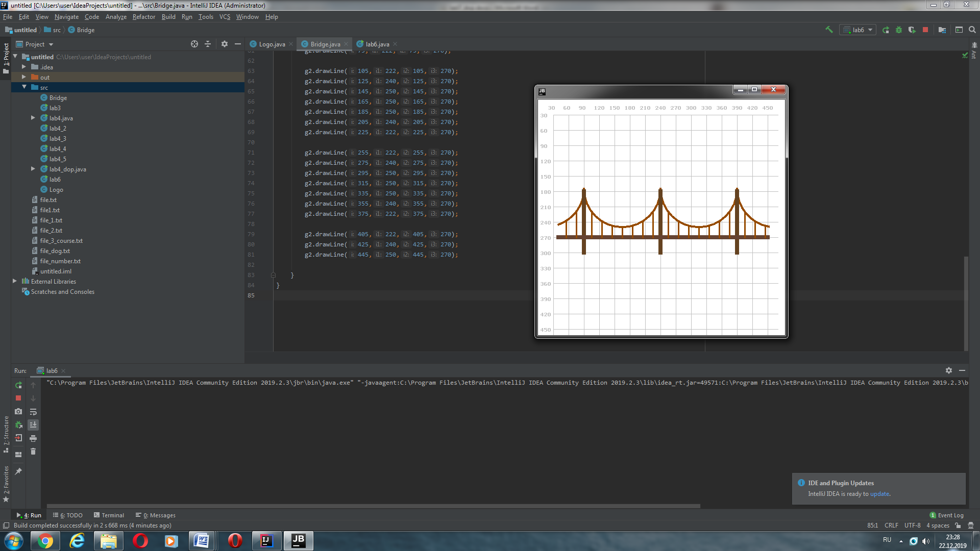The image size is (980, 551).
Task: Expand the out folder
Action: [24, 77]
